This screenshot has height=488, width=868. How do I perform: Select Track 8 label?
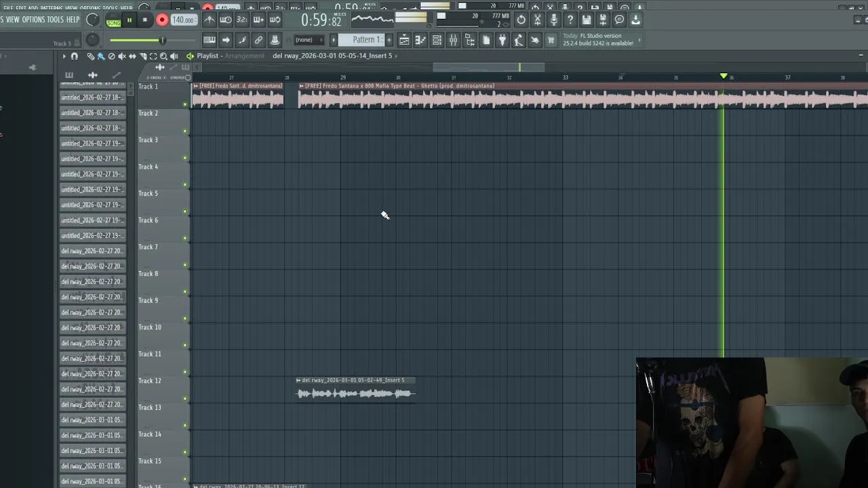click(148, 274)
